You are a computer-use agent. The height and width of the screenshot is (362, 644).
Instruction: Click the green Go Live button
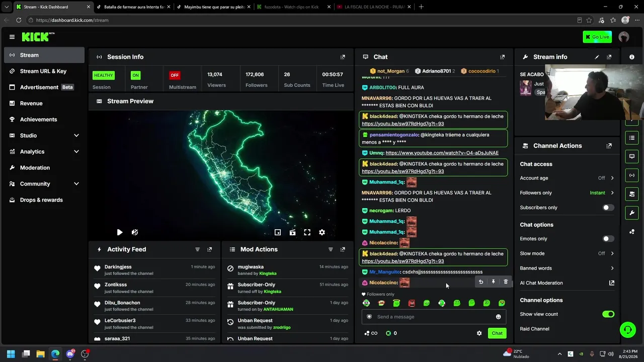(x=597, y=37)
